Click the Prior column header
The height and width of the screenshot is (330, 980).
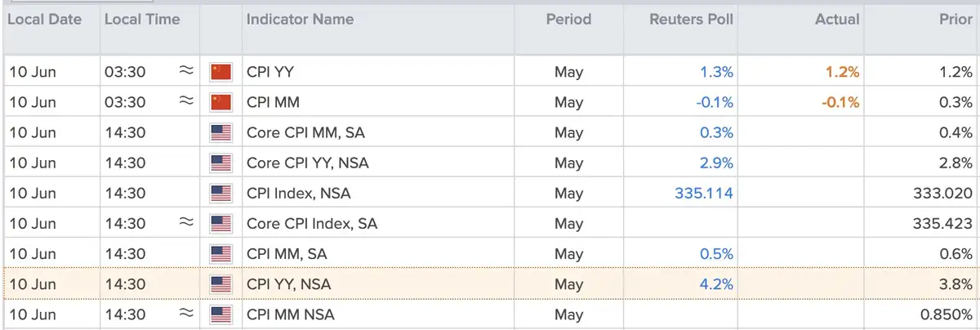[956, 20]
